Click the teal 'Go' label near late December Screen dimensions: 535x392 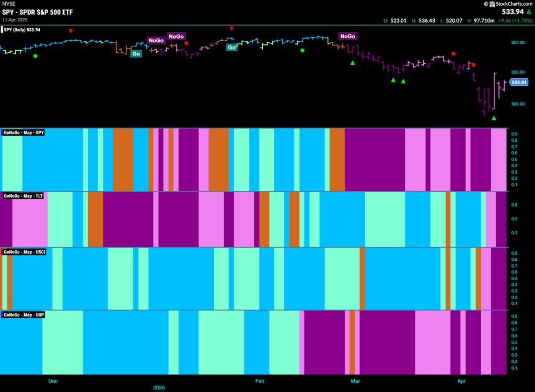tap(136, 54)
